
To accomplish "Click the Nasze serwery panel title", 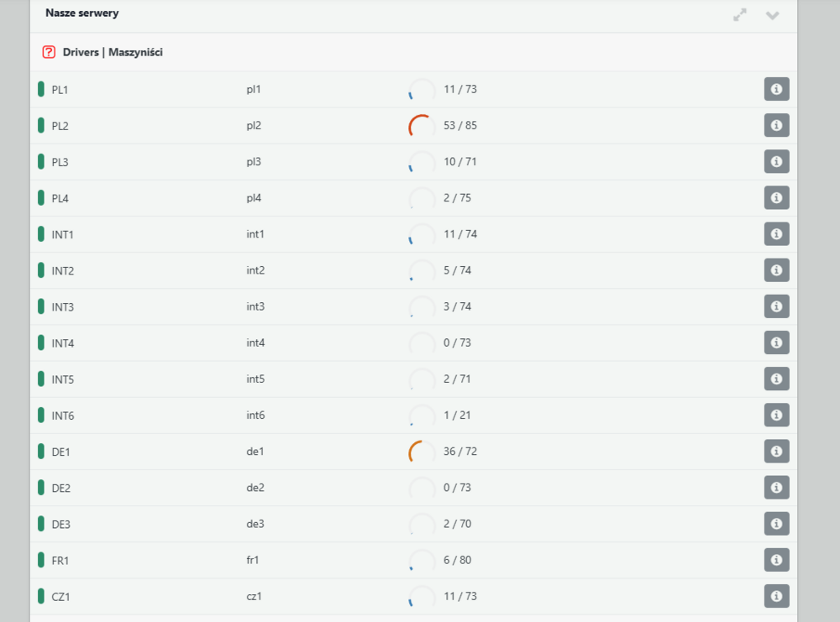I will [81, 13].
